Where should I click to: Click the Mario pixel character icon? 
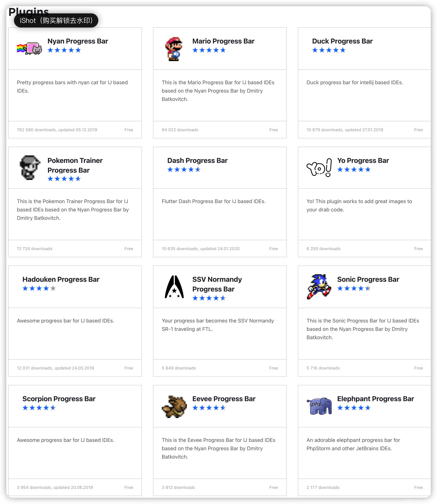[174, 49]
